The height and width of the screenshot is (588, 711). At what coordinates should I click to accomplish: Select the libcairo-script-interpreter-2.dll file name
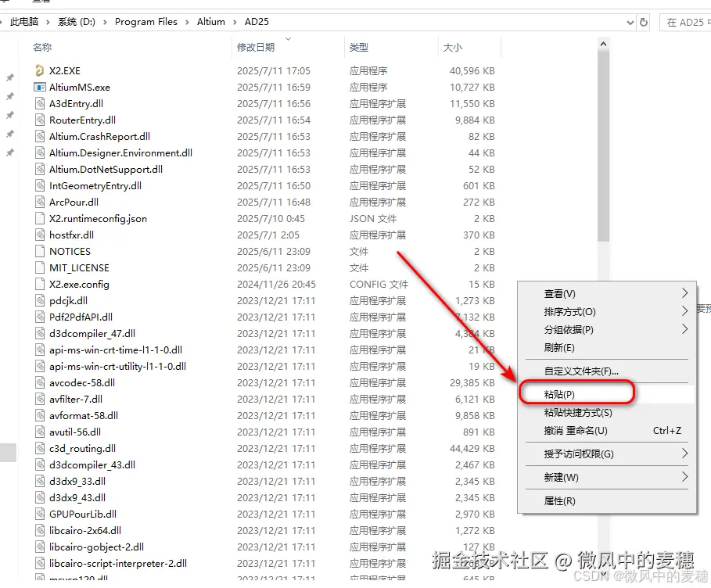point(118,564)
